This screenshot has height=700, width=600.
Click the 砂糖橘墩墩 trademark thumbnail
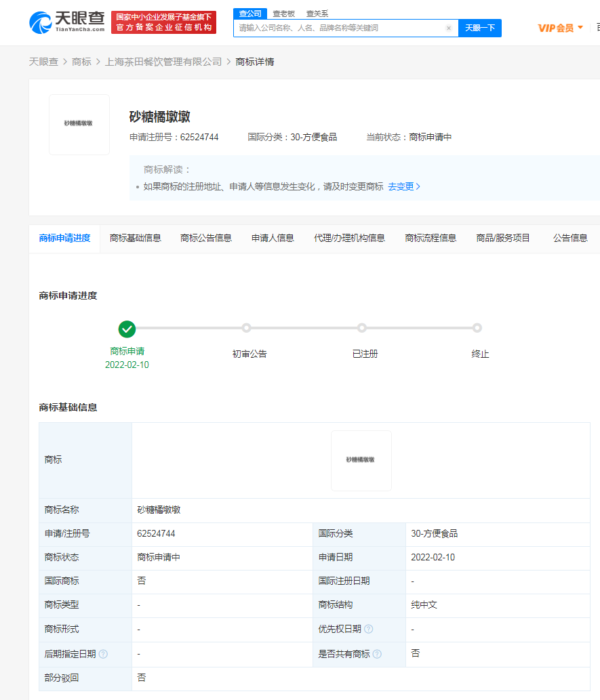pyautogui.click(x=79, y=124)
